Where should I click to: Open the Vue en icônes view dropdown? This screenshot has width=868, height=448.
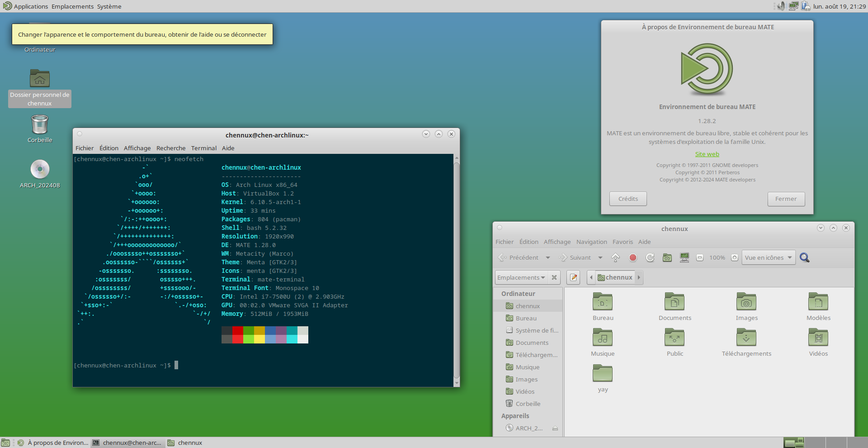point(769,257)
